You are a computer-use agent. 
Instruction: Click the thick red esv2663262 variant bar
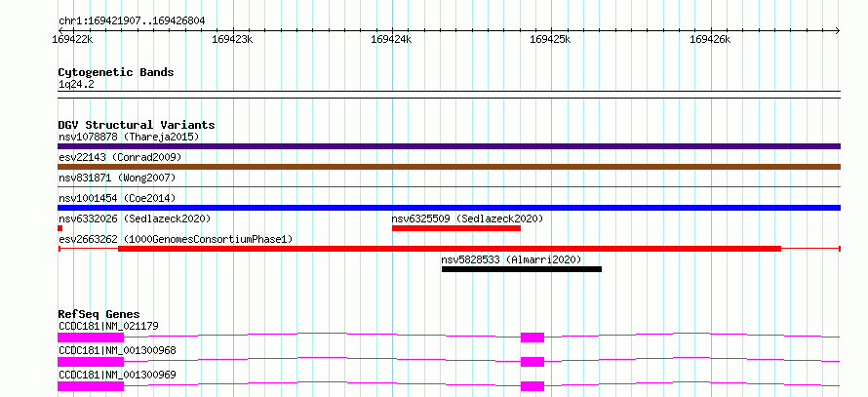point(450,249)
